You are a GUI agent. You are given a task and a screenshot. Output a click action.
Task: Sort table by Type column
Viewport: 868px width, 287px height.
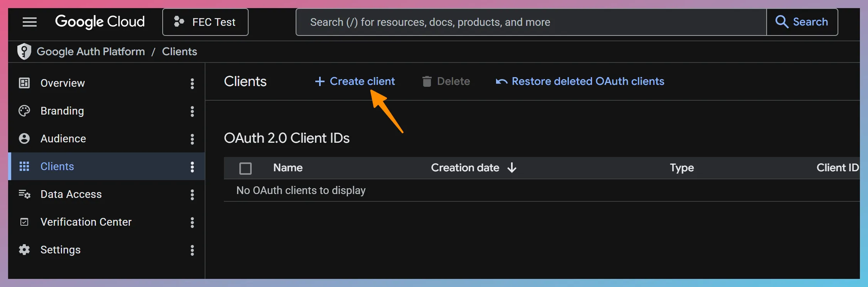pos(682,168)
